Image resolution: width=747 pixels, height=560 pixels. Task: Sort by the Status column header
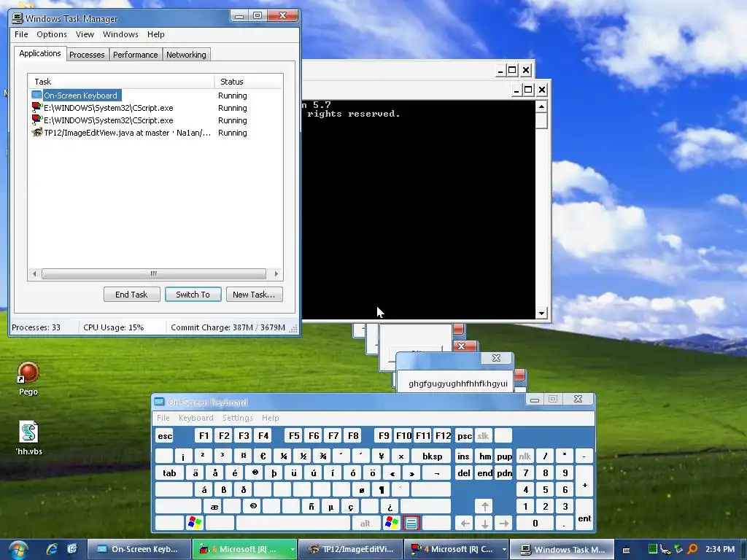(x=249, y=82)
